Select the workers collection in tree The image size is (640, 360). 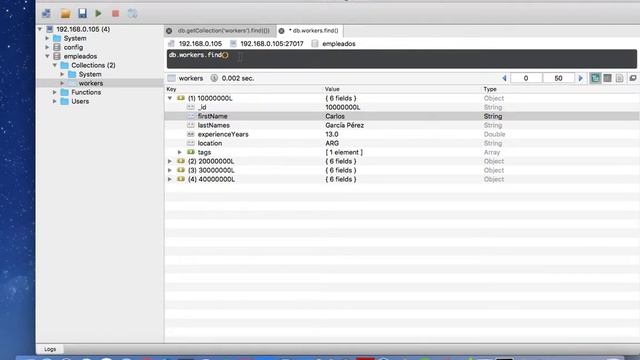coord(91,83)
